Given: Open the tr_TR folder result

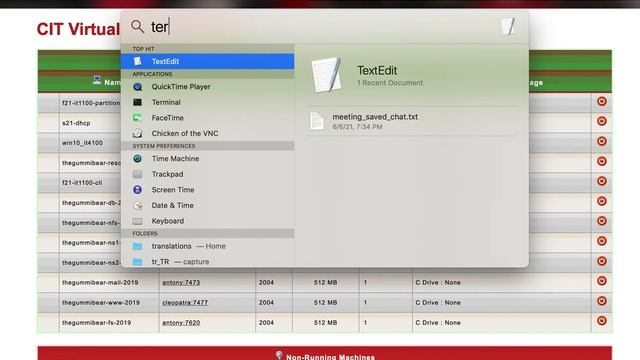Looking at the screenshot, I should tap(207, 261).
